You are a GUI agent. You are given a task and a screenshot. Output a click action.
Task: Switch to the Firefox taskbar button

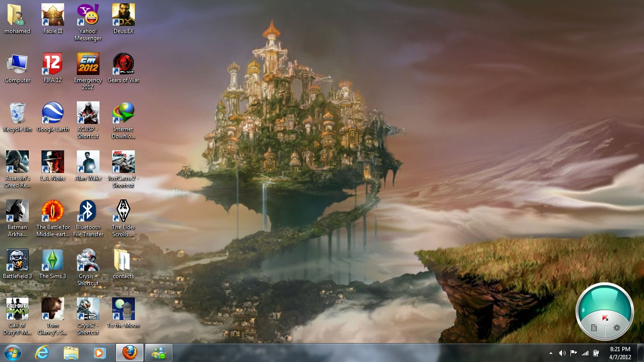130,353
